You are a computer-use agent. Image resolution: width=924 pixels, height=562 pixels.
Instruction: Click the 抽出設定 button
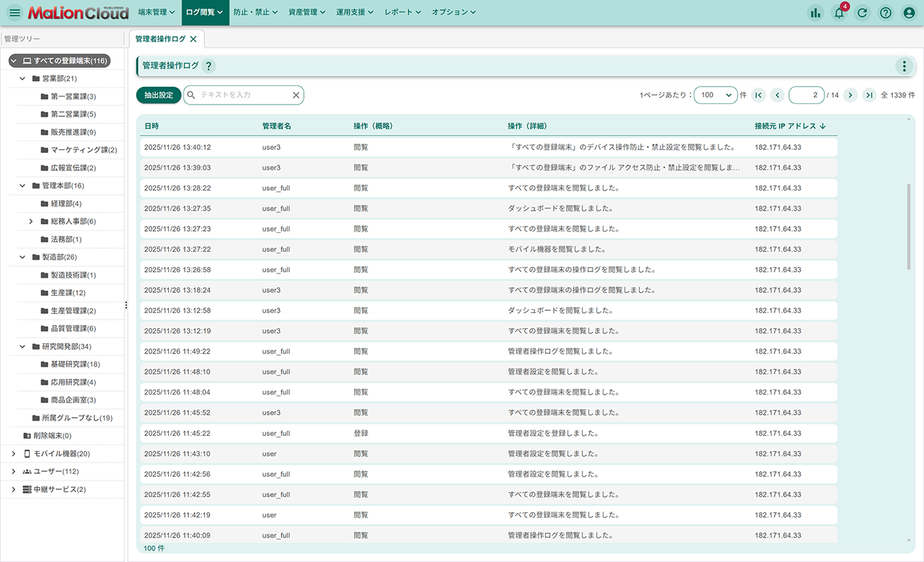point(159,95)
